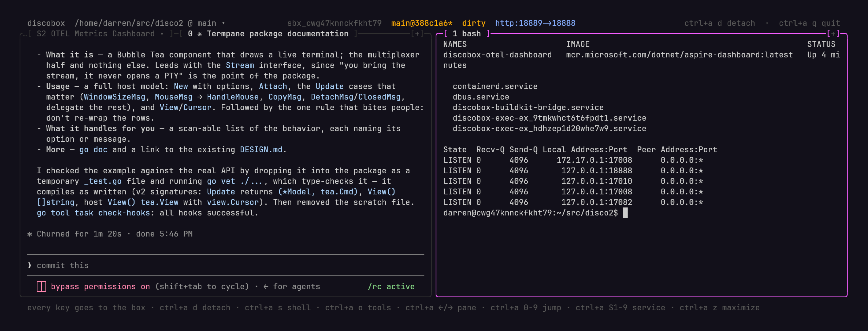Click the /home/darren/src/disco2 path

click(129, 23)
